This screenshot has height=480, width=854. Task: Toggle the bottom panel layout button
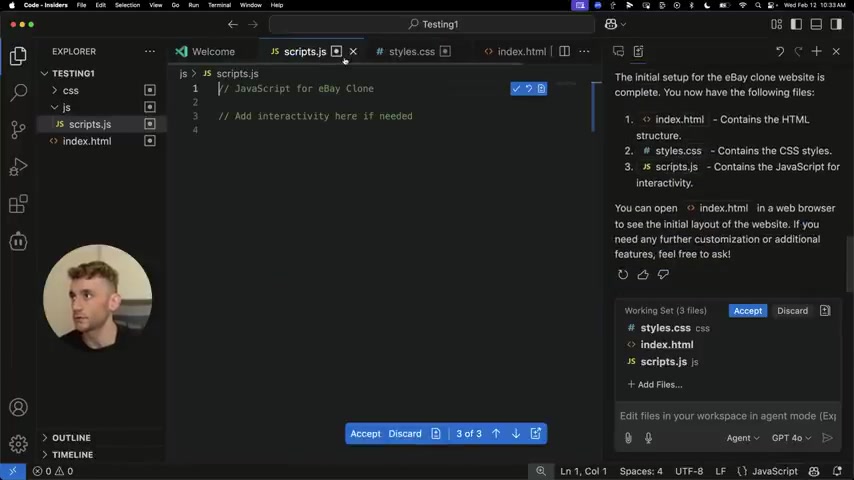click(x=816, y=25)
